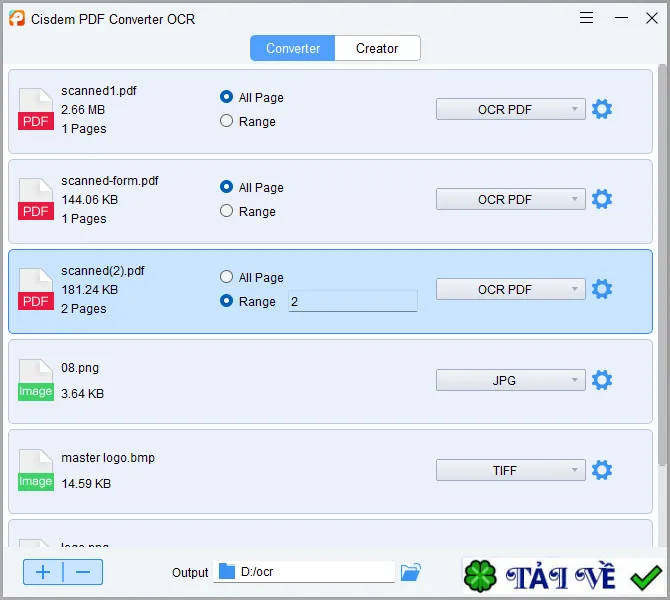Open settings gear for scanned(2).pdf
The width and height of the screenshot is (670, 600).
tap(602, 289)
